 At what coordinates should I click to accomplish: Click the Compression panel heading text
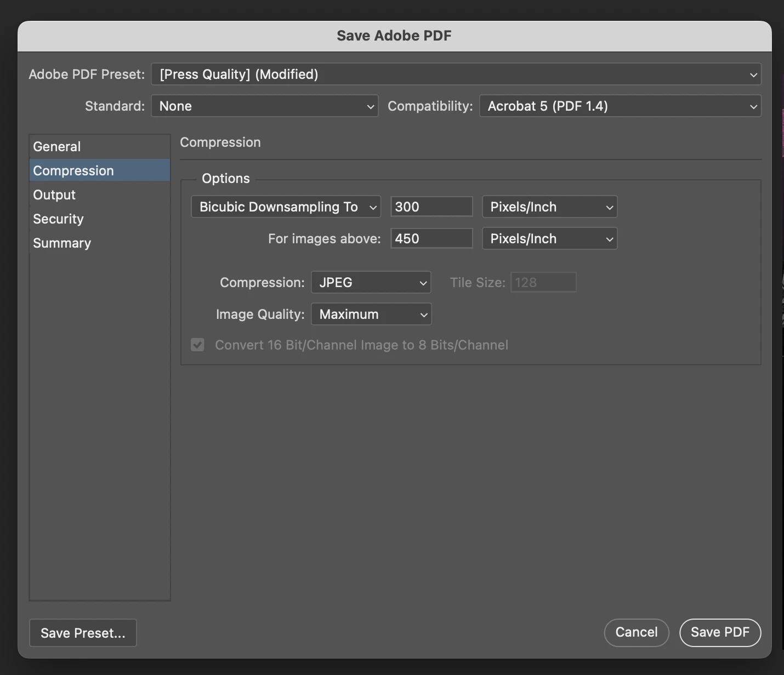click(220, 142)
